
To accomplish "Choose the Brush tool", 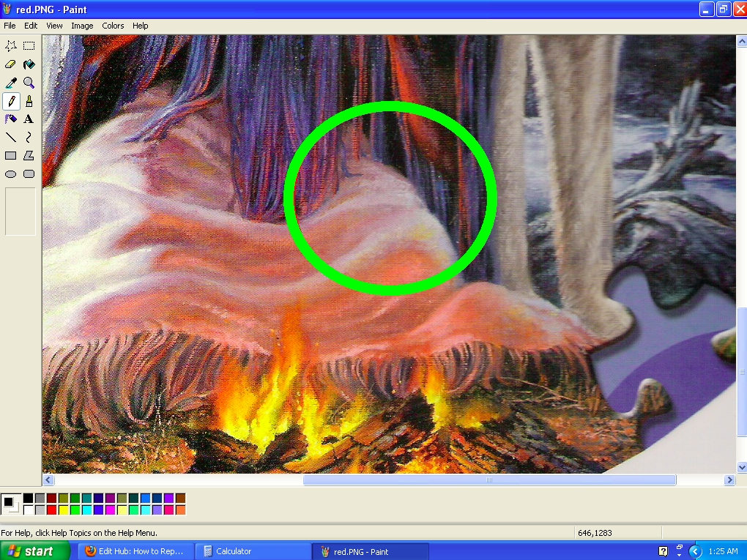I will (x=29, y=101).
